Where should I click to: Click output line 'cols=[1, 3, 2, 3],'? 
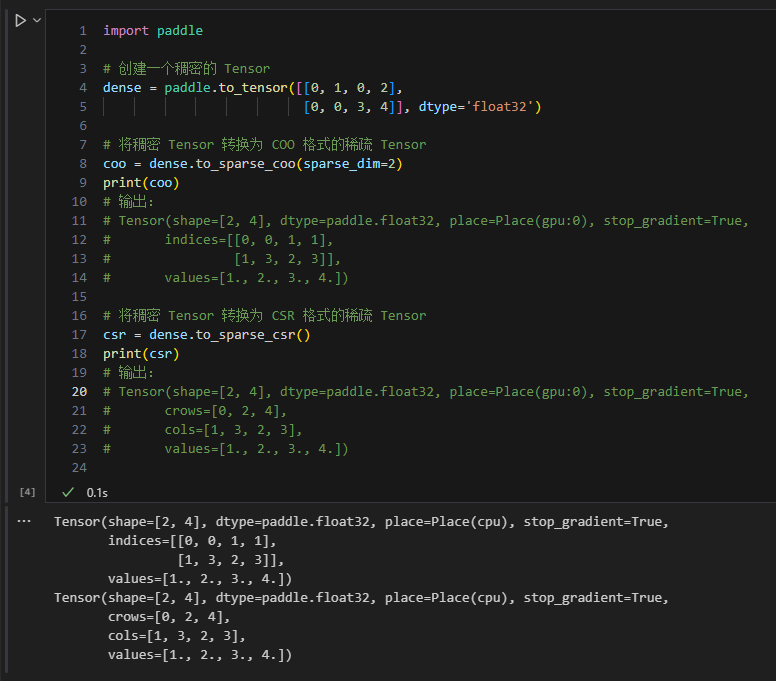177,636
